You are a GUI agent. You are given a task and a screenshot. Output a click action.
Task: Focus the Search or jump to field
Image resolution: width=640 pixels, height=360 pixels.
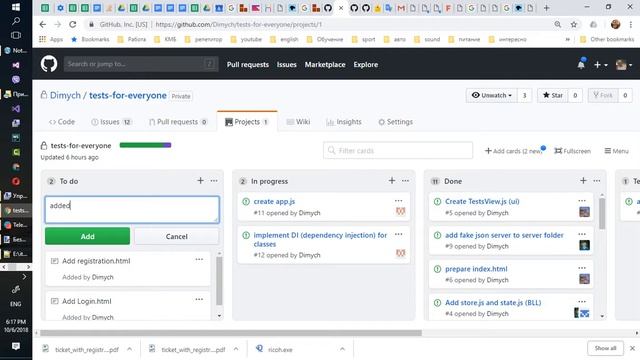coord(141,64)
